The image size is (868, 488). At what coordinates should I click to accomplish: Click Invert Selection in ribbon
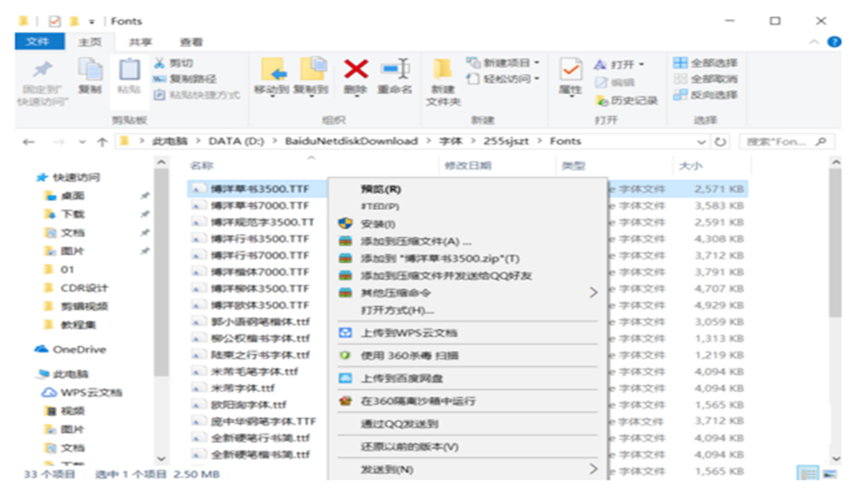click(705, 95)
